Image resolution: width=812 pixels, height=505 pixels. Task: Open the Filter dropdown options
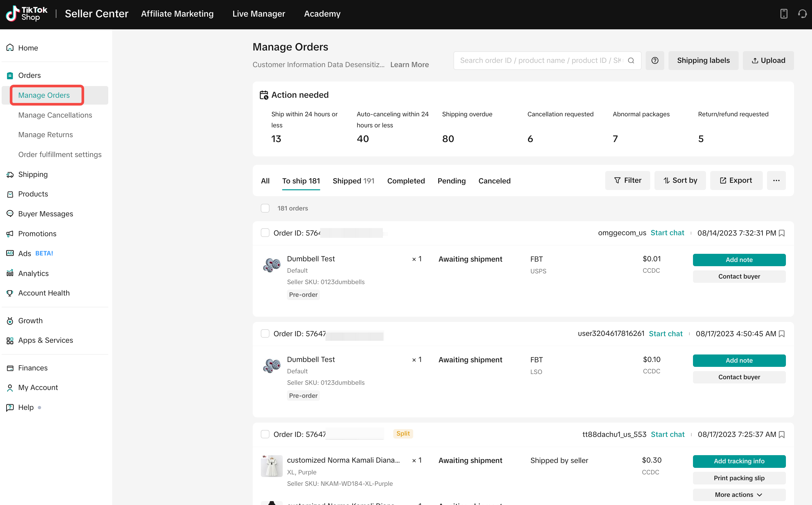(628, 180)
